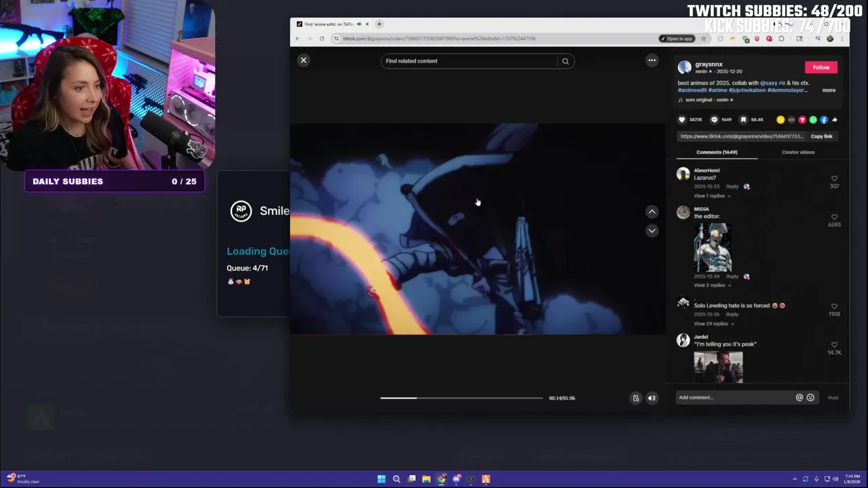
Task: Bookmark the page with star icon
Action: (x=703, y=39)
